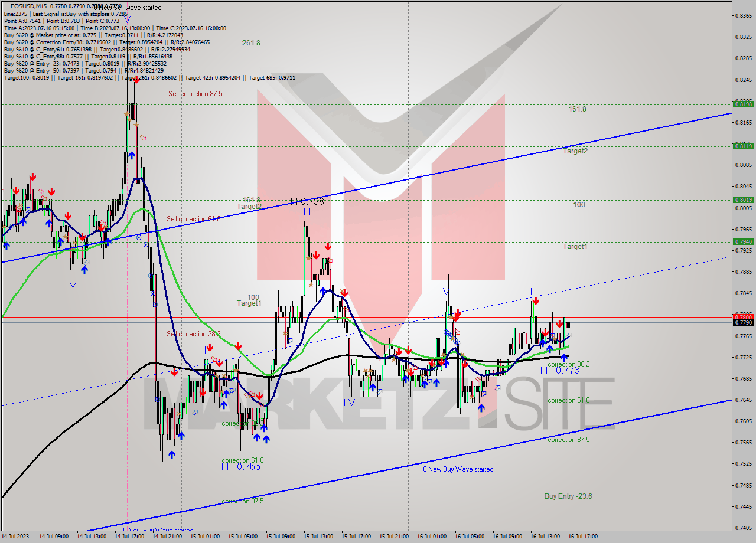Click the green 0.7940 price tag
The height and width of the screenshot is (543, 756).
click(743, 241)
